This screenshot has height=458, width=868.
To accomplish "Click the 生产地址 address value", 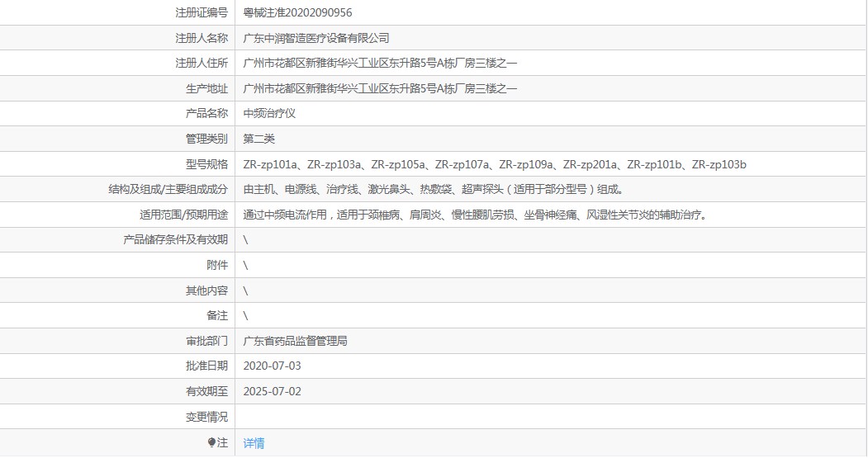I will [x=380, y=88].
